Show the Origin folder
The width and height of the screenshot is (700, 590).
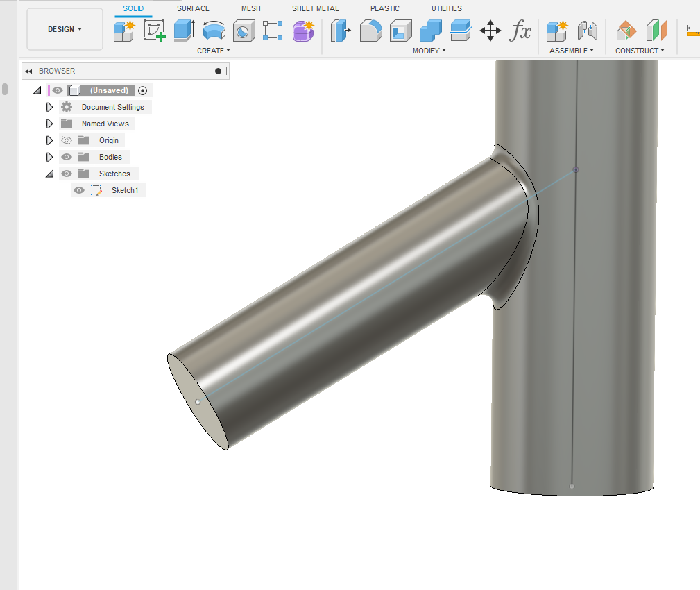tap(66, 140)
